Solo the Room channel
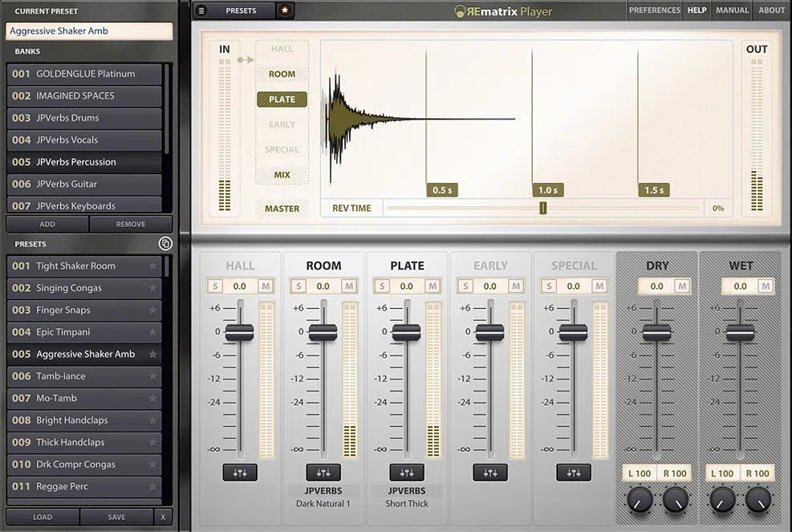 298,286
